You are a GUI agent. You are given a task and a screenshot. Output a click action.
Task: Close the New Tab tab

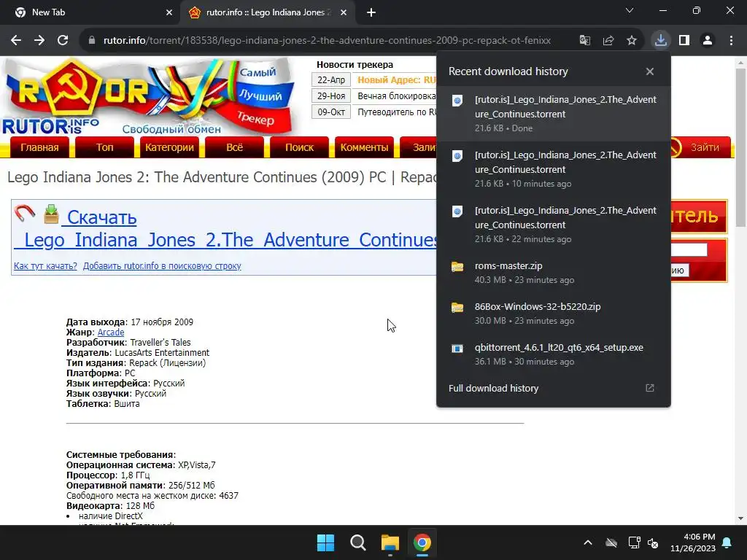169,13
